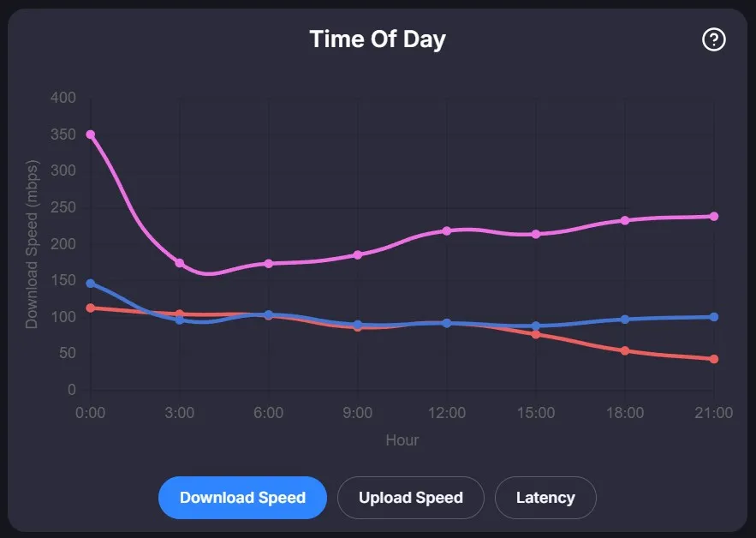Select the pink dip point at 3:00
The width and height of the screenshot is (756, 538).
179,264
